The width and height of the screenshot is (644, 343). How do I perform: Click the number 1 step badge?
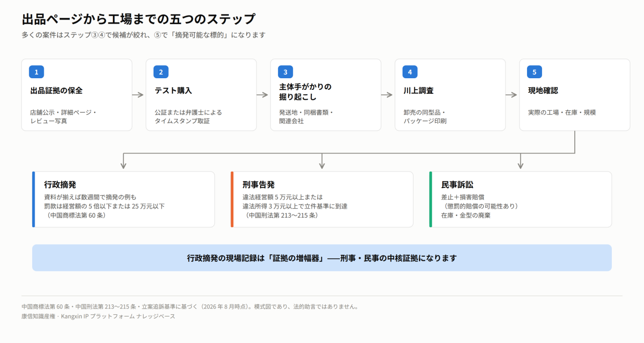[36, 72]
